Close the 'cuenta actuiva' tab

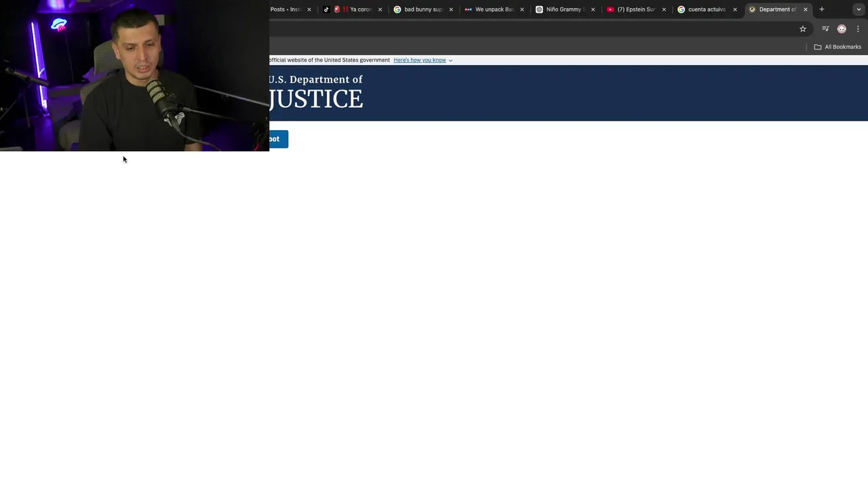point(735,9)
